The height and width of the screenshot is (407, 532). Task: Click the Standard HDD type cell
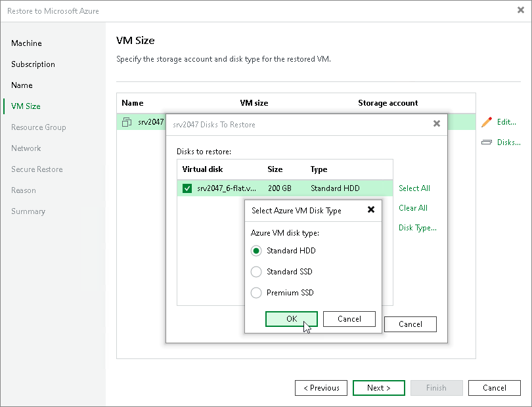tap(335, 188)
